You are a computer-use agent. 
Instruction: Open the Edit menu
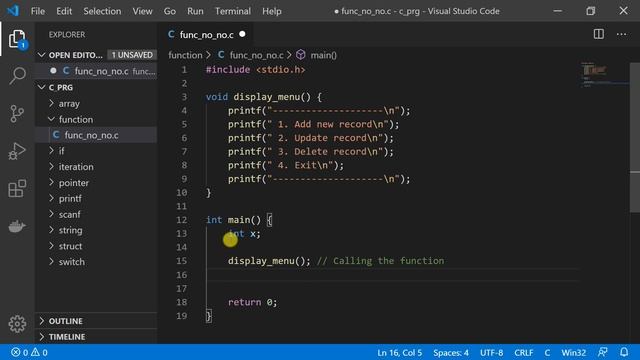point(64,11)
